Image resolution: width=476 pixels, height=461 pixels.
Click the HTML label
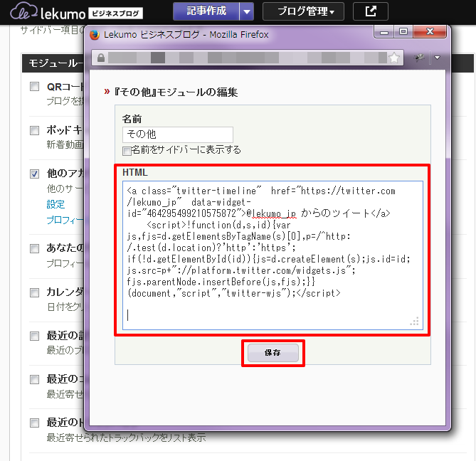134,172
